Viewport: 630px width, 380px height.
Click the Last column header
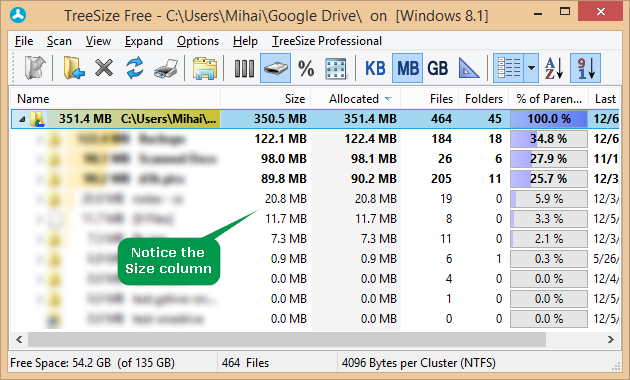click(x=605, y=99)
